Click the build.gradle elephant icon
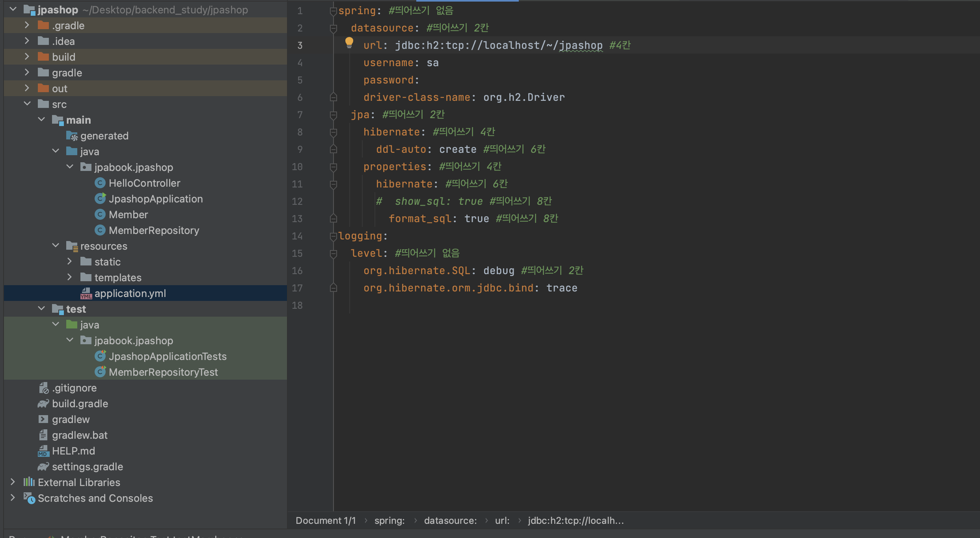The image size is (980, 538). (43, 404)
